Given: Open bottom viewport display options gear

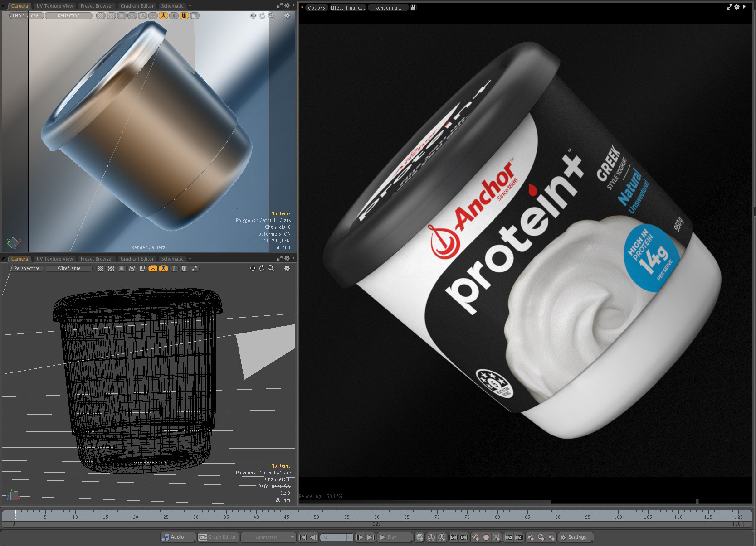Looking at the screenshot, I should point(287,268).
